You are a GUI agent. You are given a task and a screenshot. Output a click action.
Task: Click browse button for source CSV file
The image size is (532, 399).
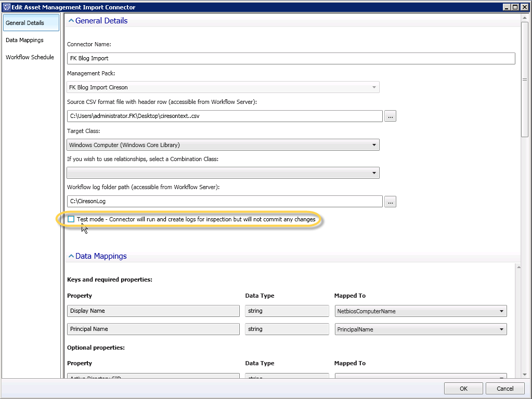(x=391, y=116)
